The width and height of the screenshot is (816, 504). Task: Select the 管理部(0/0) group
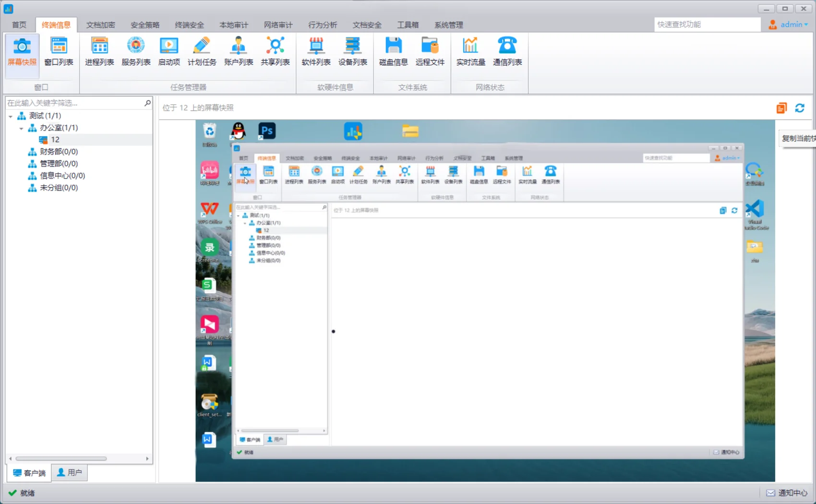(x=59, y=164)
